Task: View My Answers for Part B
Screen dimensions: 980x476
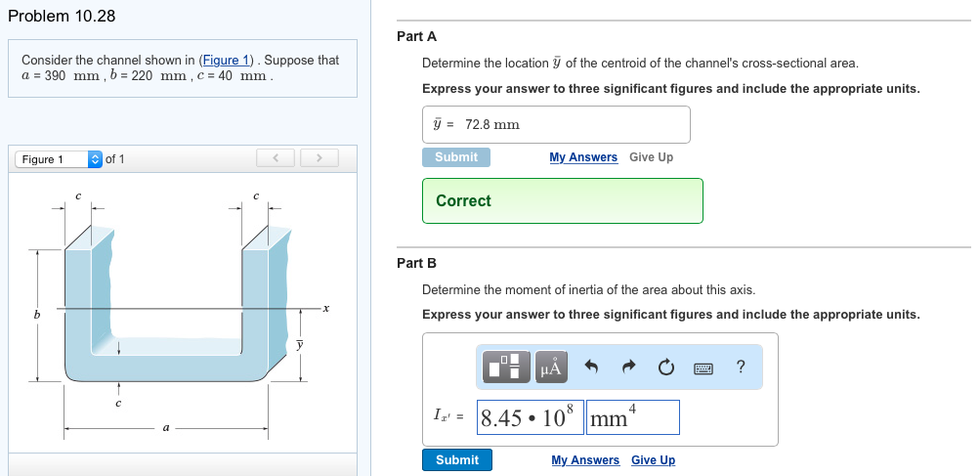Action: point(585,459)
